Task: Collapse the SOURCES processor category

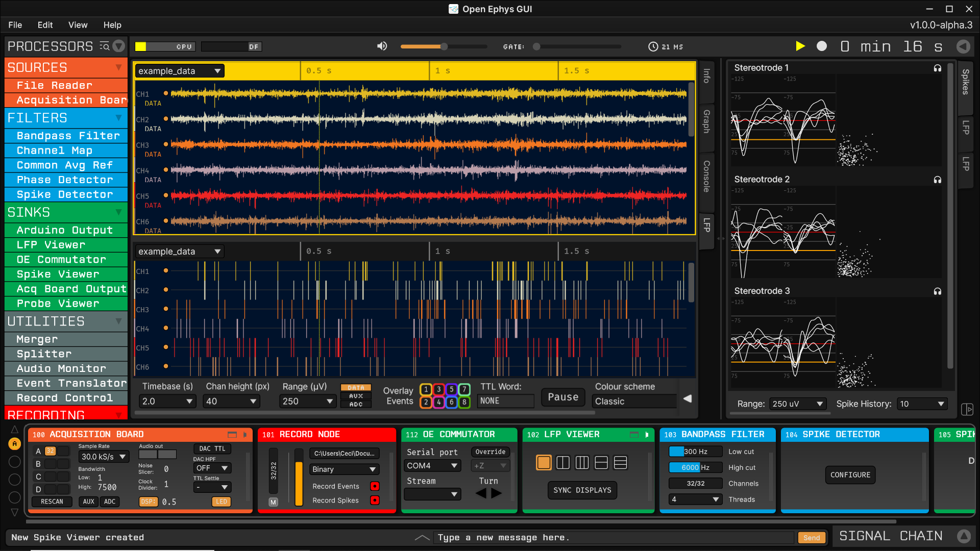Action: point(118,67)
